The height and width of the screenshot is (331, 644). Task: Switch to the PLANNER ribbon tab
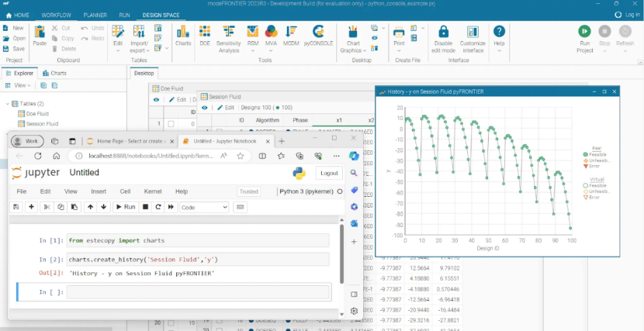[95, 16]
